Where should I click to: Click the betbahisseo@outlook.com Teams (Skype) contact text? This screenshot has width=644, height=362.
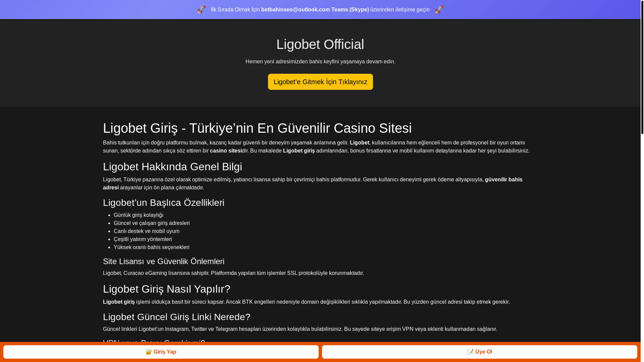pyautogui.click(x=315, y=9)
